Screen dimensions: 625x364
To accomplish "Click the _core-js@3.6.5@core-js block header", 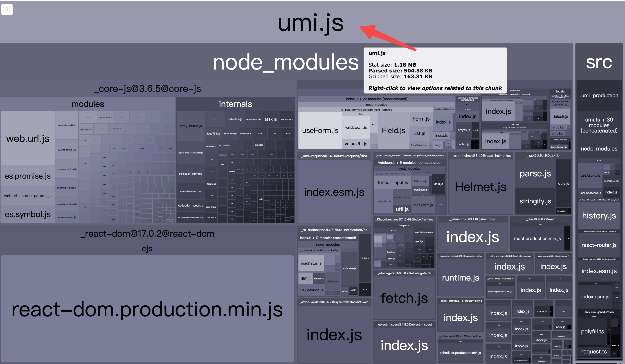I will pos(147,88).
